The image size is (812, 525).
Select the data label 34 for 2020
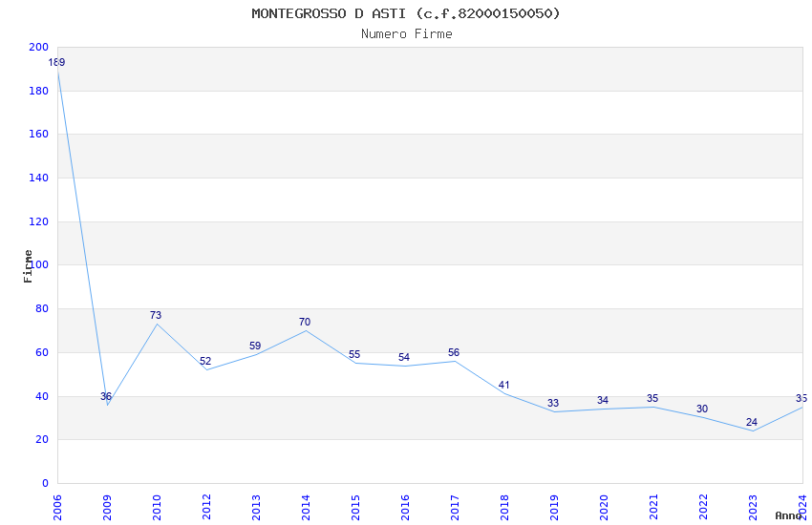pyautogui.click(x=602, y=400)
